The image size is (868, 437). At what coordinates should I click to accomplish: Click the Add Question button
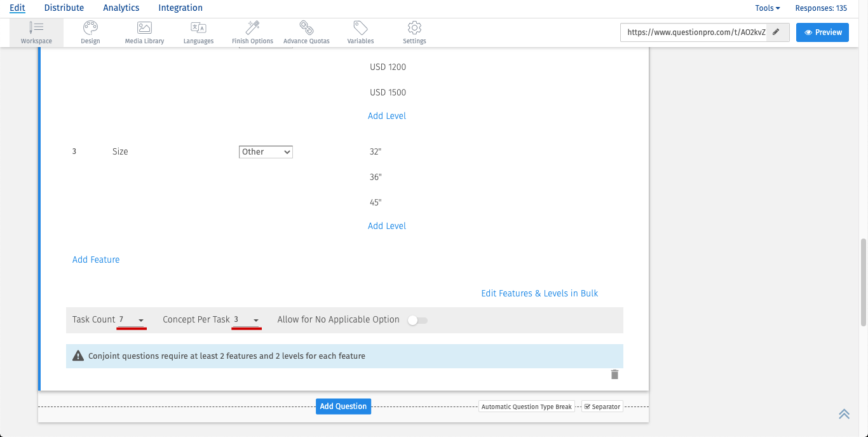343,406
